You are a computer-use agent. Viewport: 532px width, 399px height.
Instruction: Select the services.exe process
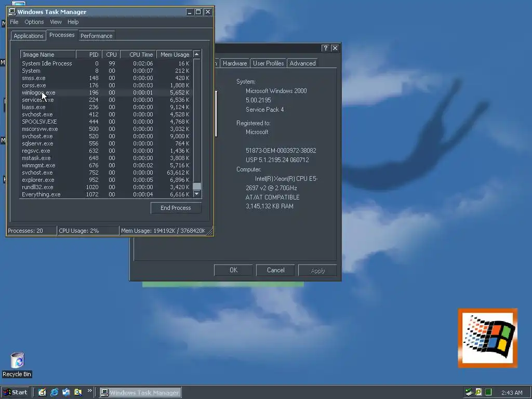[x=106, y=100]
